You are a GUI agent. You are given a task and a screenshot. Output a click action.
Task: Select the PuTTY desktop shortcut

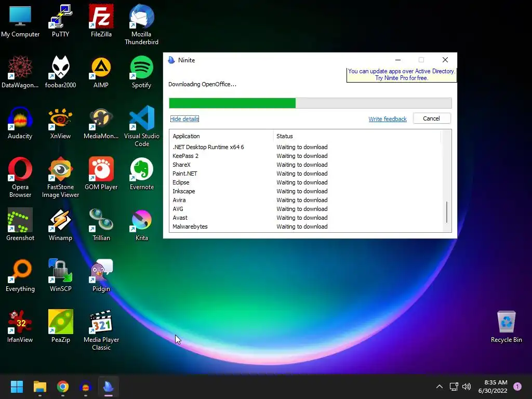60,21
